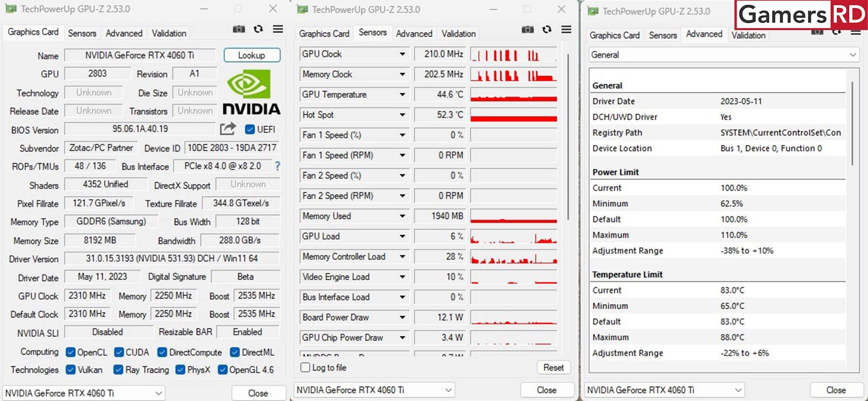Click GPU-Z app icon in Advanced window title
This screenshot has height=401, width=868.
(x=593, y=11)
